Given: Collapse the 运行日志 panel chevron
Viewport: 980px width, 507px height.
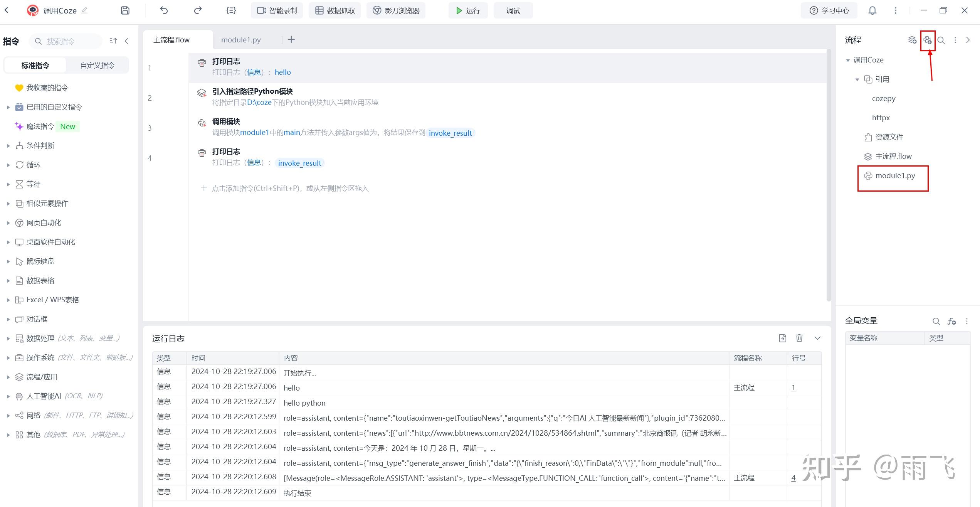Looking at the screenshot, I should [817, 338].
